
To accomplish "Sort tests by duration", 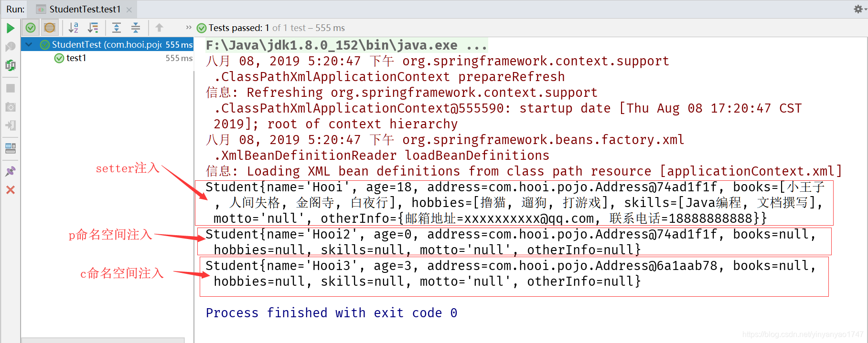I will [x=93, y=28].
